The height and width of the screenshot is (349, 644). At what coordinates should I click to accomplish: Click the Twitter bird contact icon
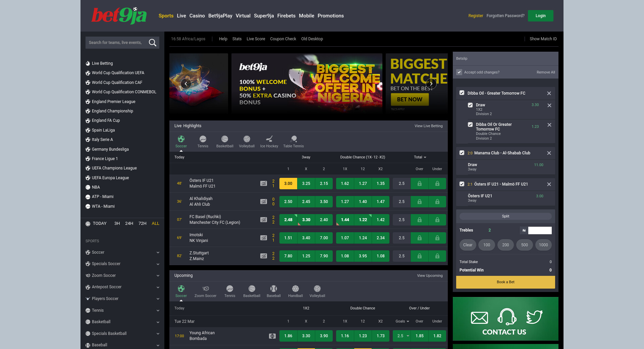pyautogui.click(x=534, y=317)
